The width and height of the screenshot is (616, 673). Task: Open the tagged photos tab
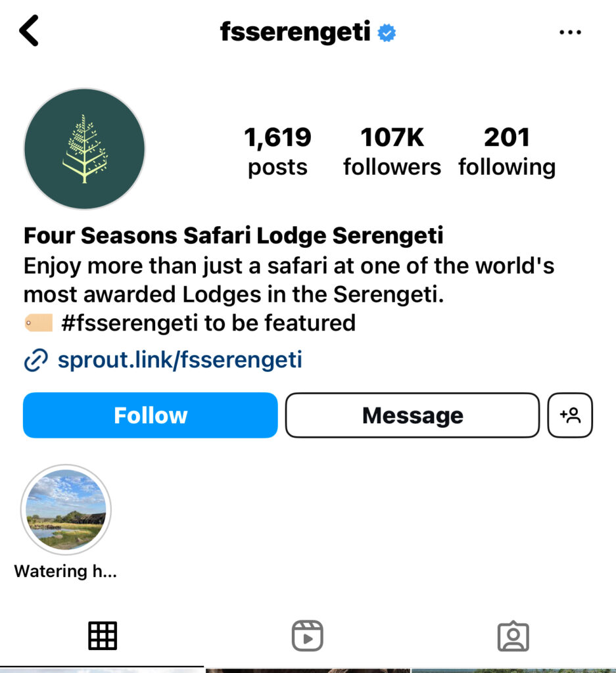tap(513, 636)
